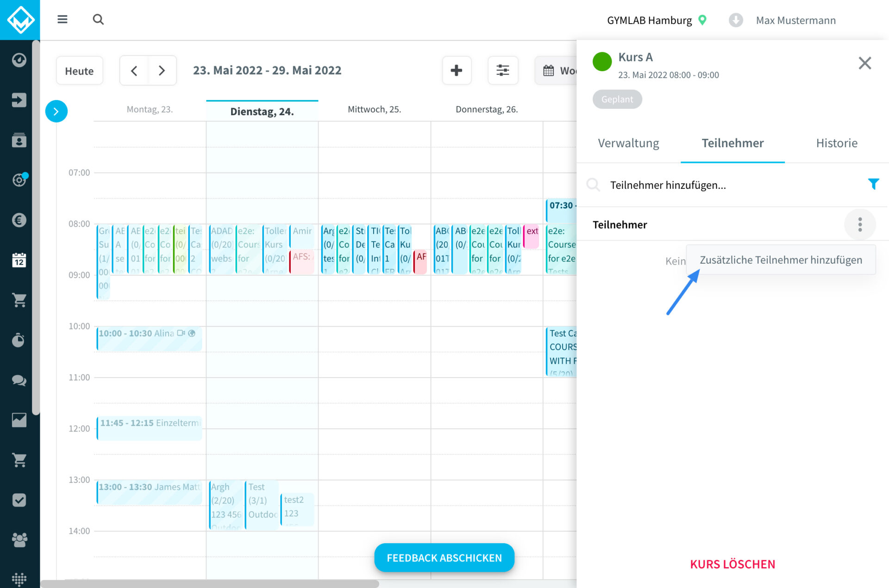Open the Euro finance sidebar icon
The image size is (889, 588).
(19, 220)
